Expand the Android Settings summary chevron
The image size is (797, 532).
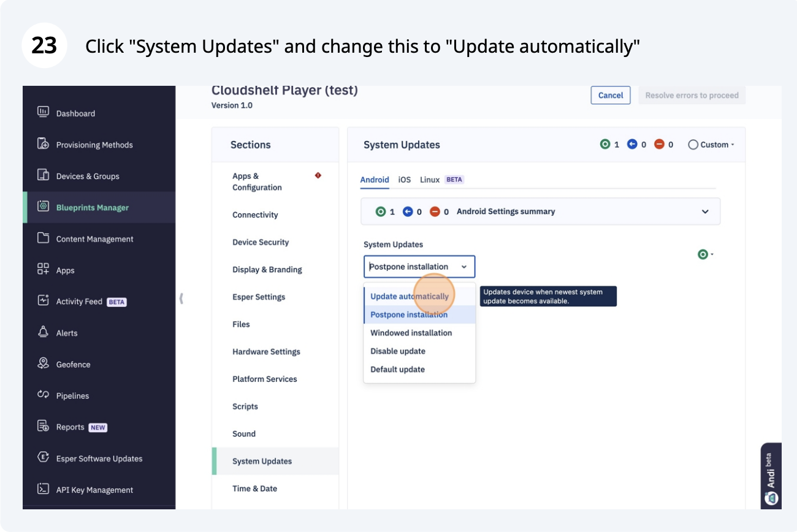(x=705, y=211)
